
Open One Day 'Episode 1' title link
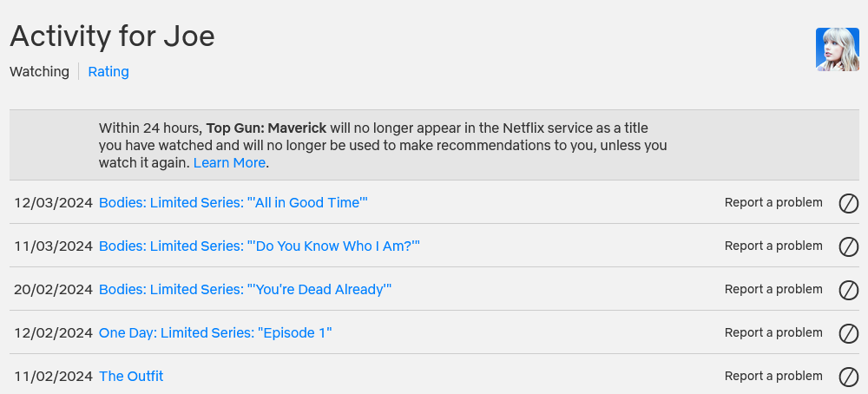click(x=215, y=333)
